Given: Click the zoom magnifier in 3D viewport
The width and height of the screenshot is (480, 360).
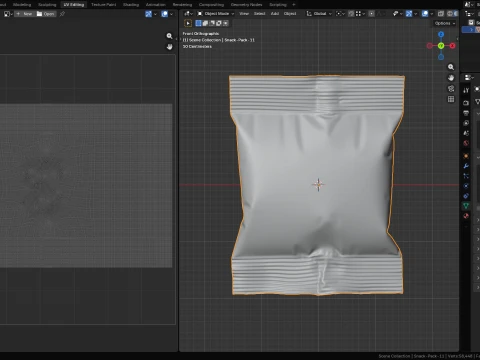Looking at the screenshot, I should click(451, 67).
